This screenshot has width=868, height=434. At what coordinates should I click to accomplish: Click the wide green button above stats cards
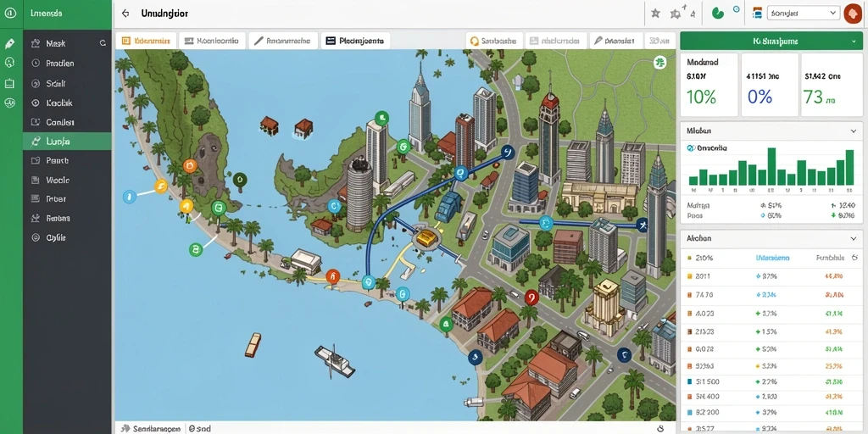pos(771,41)
